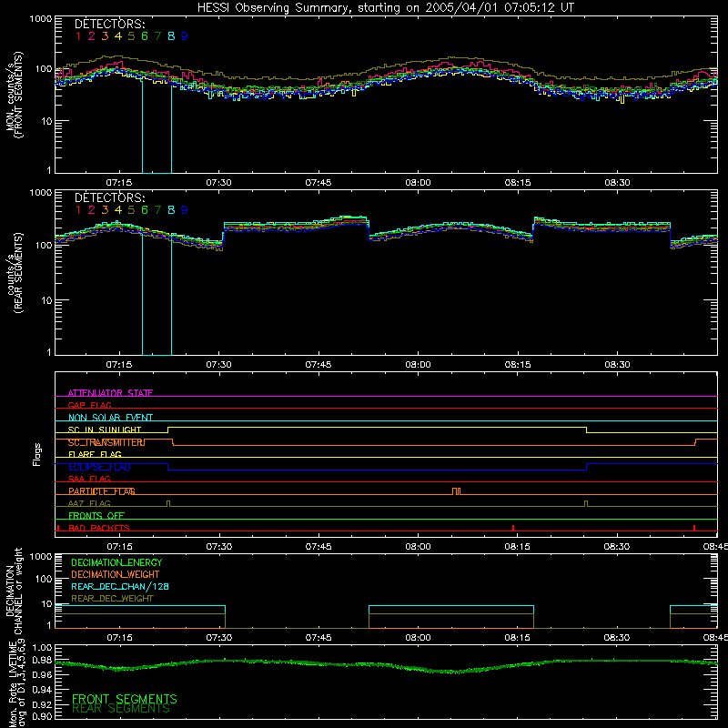Image resolution: width=728 pixels, height=728 pixels.
Task: Click the PARTICLE_FLAG label
Action: [102, 491]
